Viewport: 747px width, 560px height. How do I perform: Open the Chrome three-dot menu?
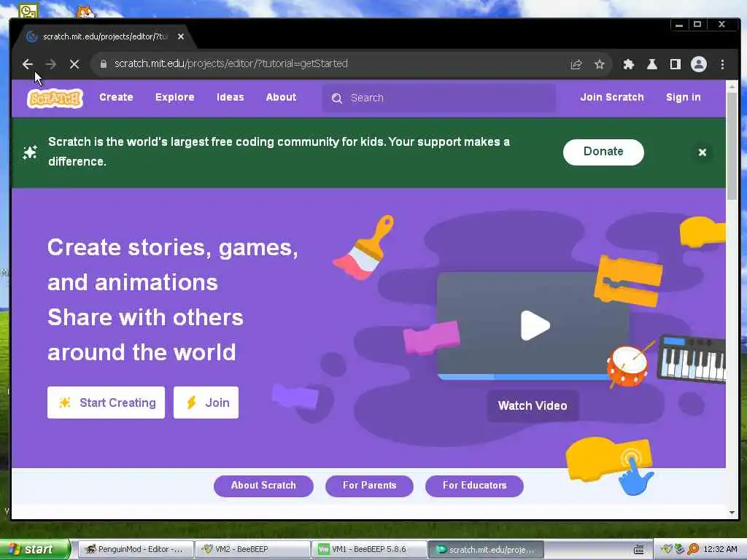click(722, 64)
